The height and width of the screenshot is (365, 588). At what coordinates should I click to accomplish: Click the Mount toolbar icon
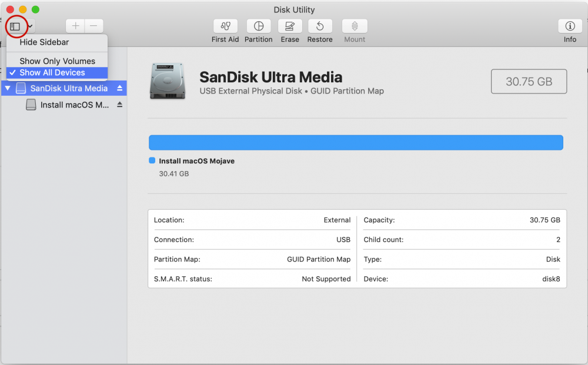355,26
